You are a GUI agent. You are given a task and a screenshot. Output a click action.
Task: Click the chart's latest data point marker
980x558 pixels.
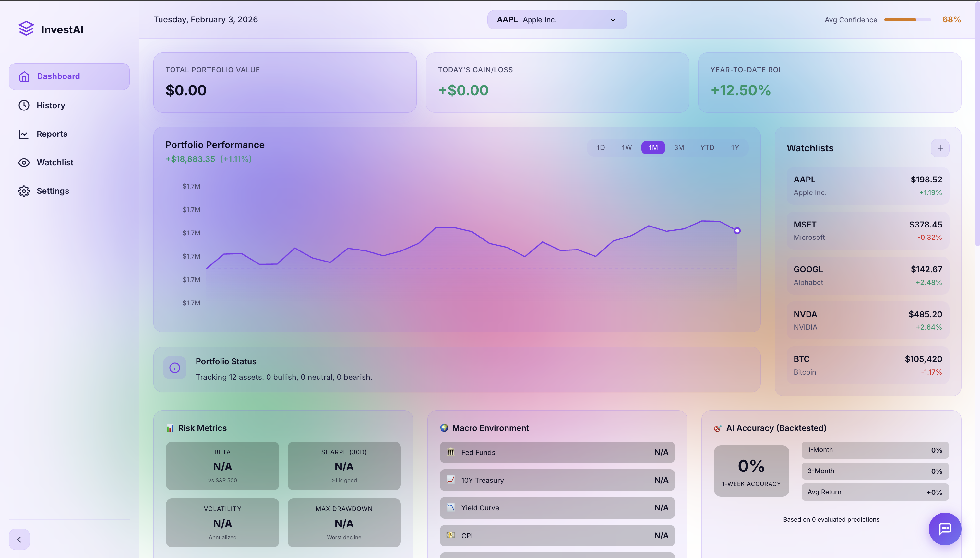(737, 231)
